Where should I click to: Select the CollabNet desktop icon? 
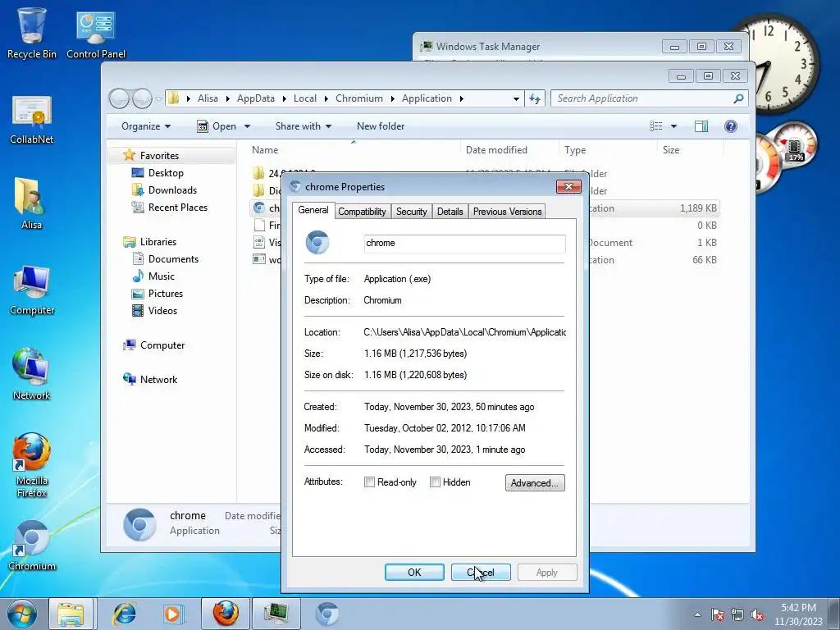click(x=32, y=120)
